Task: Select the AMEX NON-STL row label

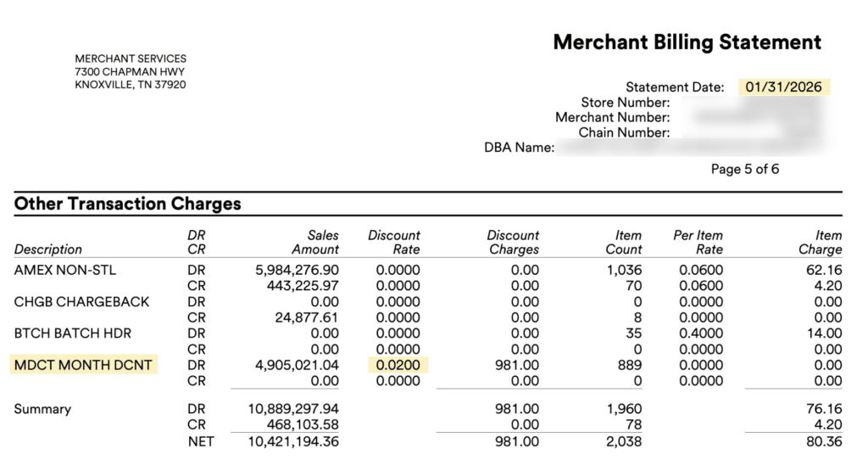Action: (x=65, y=270)
